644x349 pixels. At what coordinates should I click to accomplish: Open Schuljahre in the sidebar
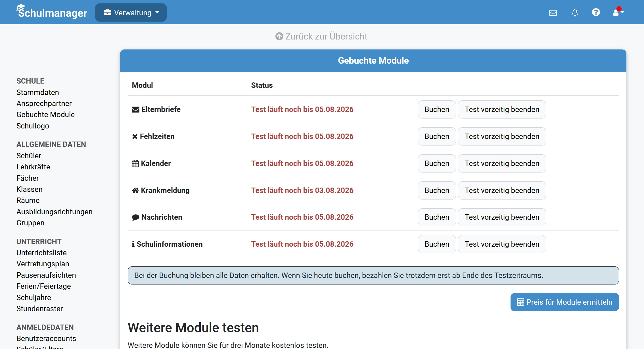tap(34, 298)
